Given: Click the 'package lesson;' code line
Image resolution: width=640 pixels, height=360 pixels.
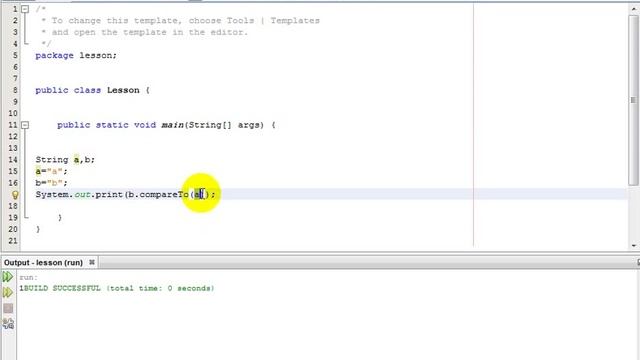Looking at the screenshot, I should click(76, 56).
